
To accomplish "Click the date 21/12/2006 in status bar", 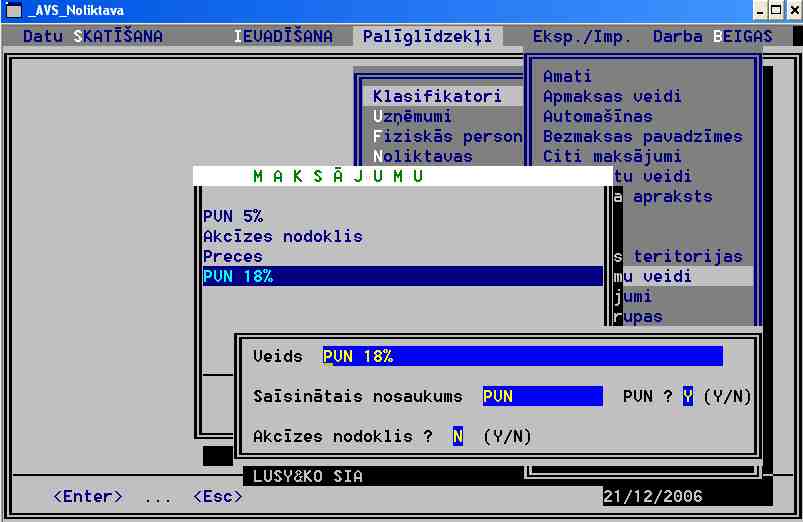I will [653, 496].
